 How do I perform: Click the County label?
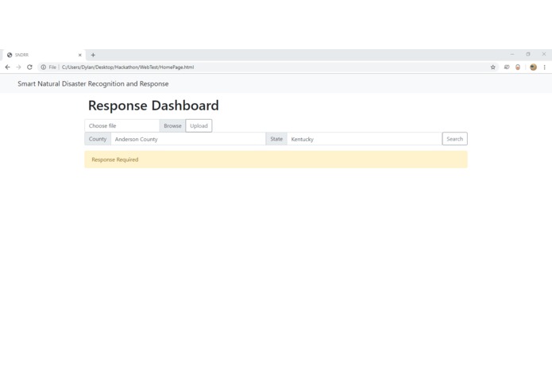coord(98,139)
